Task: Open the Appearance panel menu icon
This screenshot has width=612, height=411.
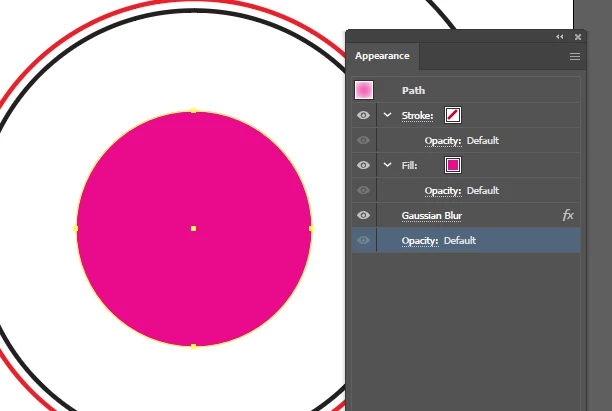Action: [x=575, y=57]
